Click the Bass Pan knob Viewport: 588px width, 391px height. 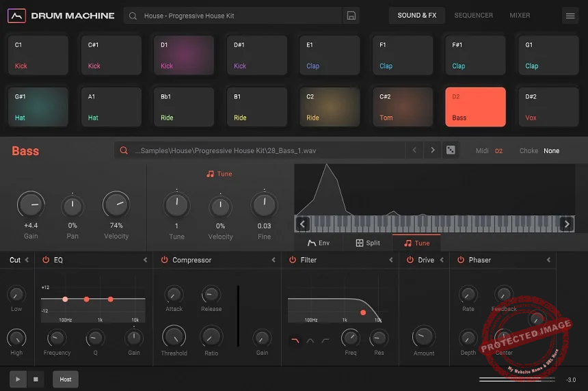(x=72, y=206)
